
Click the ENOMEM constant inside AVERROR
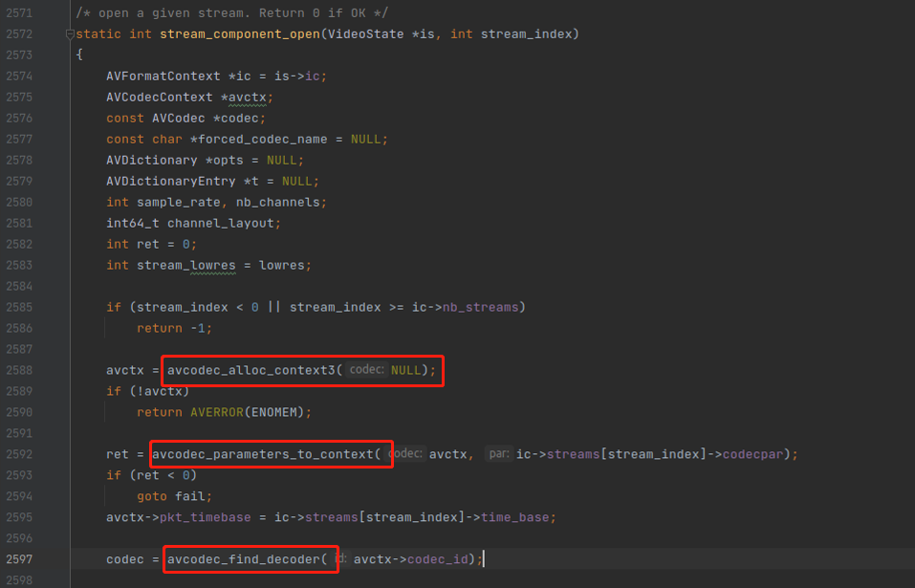pyautogui.click(x=275, y=412)
